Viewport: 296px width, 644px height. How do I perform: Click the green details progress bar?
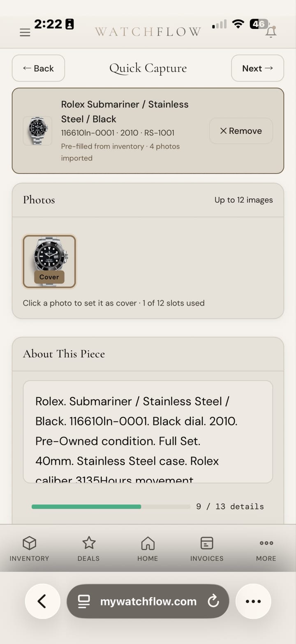coord(86,507)
